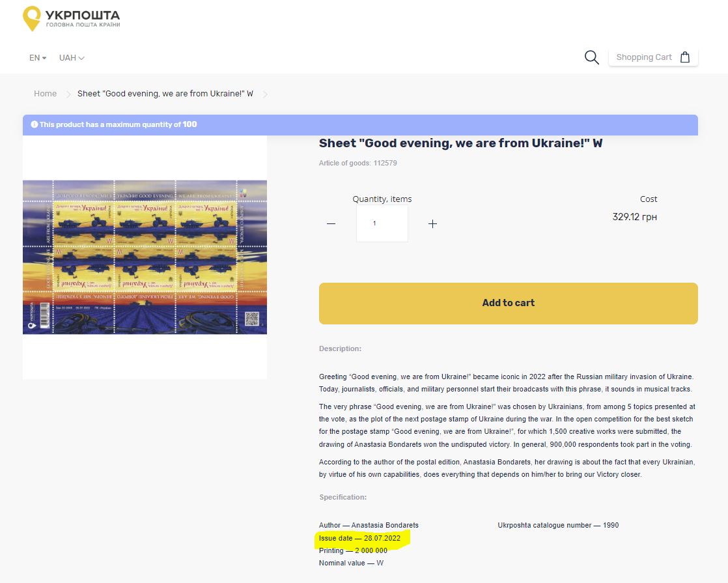Click the highlighted Issue date 28.07.2022
The image size is (728, 583).
(360, 538)
